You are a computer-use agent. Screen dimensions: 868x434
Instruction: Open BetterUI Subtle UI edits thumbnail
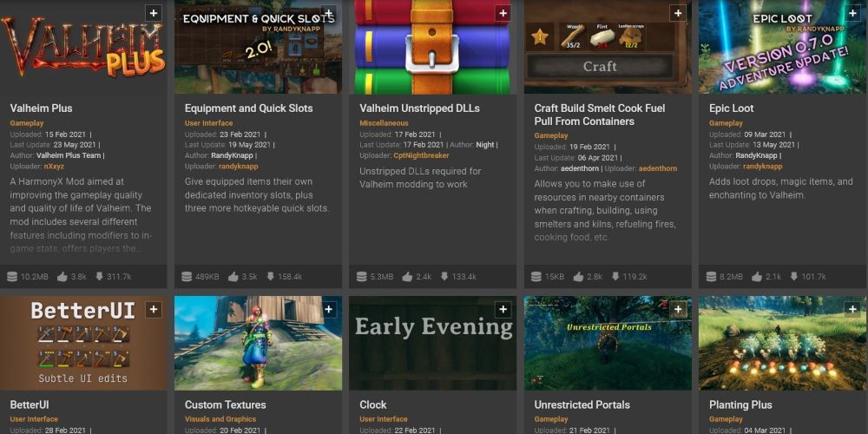coord(83,343)
